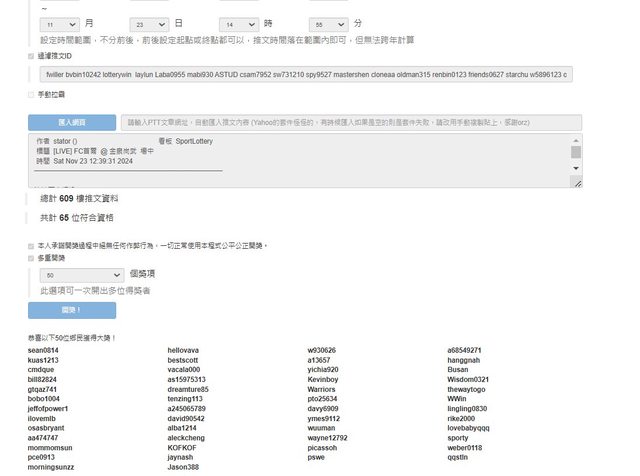The image size is (640, 476).
Task: Click inside the imported article content box
Action: point(300,163)
